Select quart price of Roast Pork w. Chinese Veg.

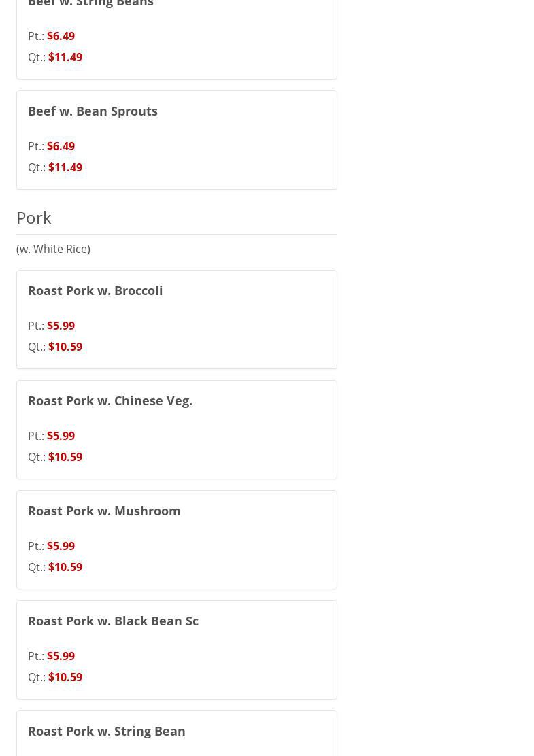[x=65, y=457]
